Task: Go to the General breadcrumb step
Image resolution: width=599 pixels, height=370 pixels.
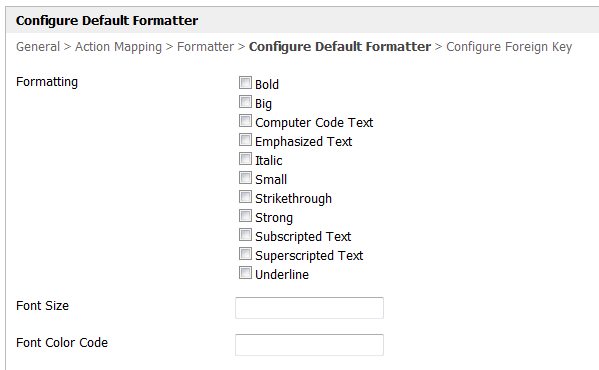Action: 38,47
